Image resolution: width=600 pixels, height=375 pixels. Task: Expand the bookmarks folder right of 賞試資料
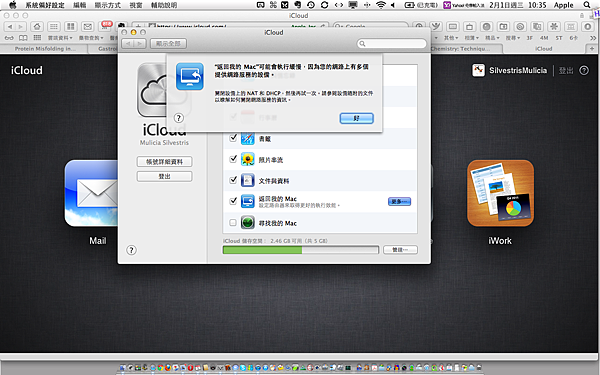[91, 38]
